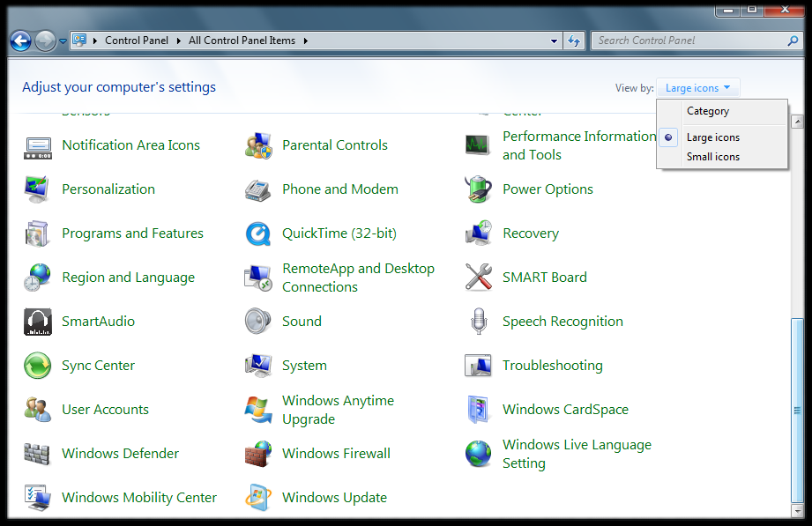
Task: Select the Large icons radio option
Action: point(712,137)
